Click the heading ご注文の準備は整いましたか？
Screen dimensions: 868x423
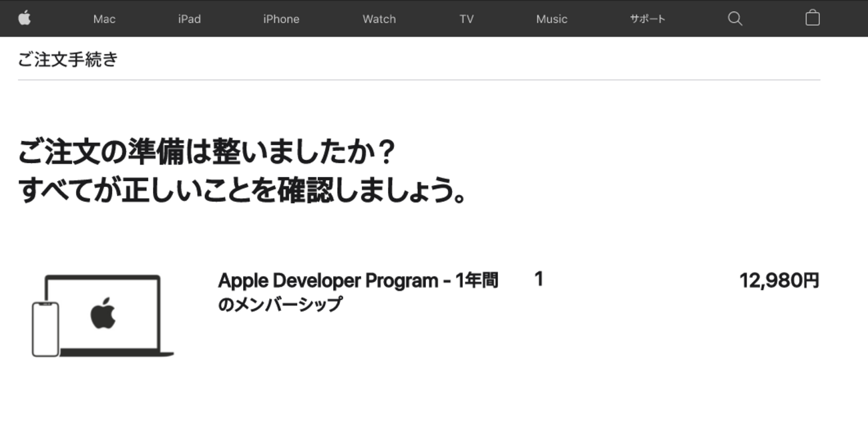(x=207, y=154)
